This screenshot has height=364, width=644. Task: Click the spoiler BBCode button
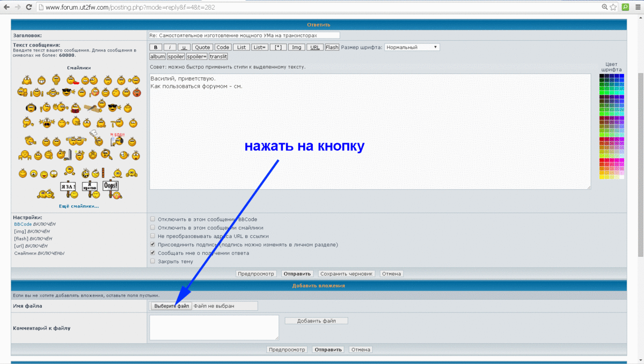click(x=176, y=56)
